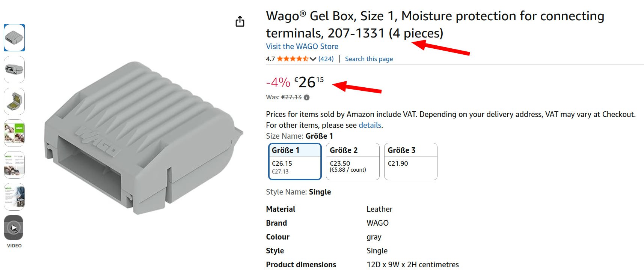This screenshot has width=644, height=274.
Task: View the opened gel box thumbnail
Action: coord(14,101)
